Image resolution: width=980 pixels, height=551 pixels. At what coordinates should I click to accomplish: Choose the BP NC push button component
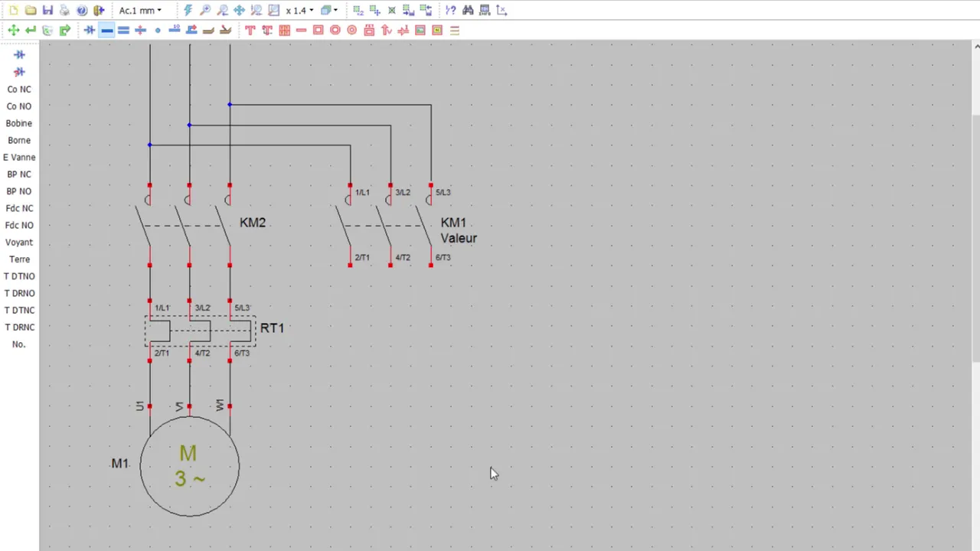(x=19, y=174)
